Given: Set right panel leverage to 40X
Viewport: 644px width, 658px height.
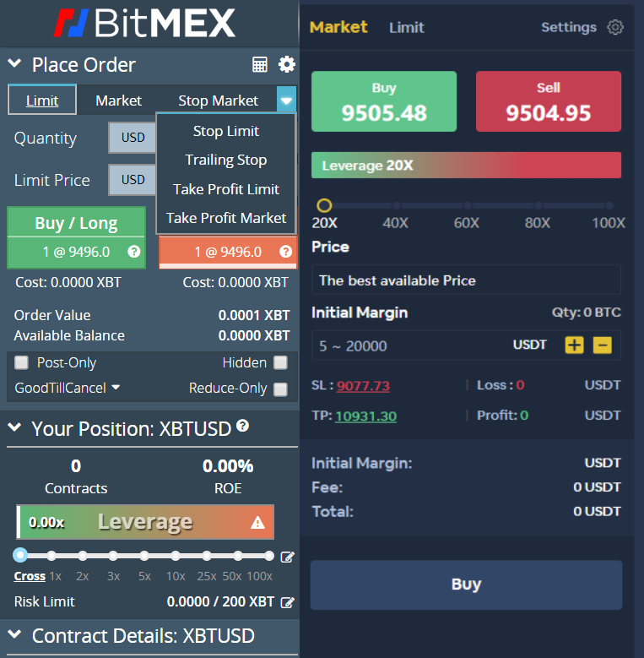Looking at the screenshot, I should click(x=396, y=205).
